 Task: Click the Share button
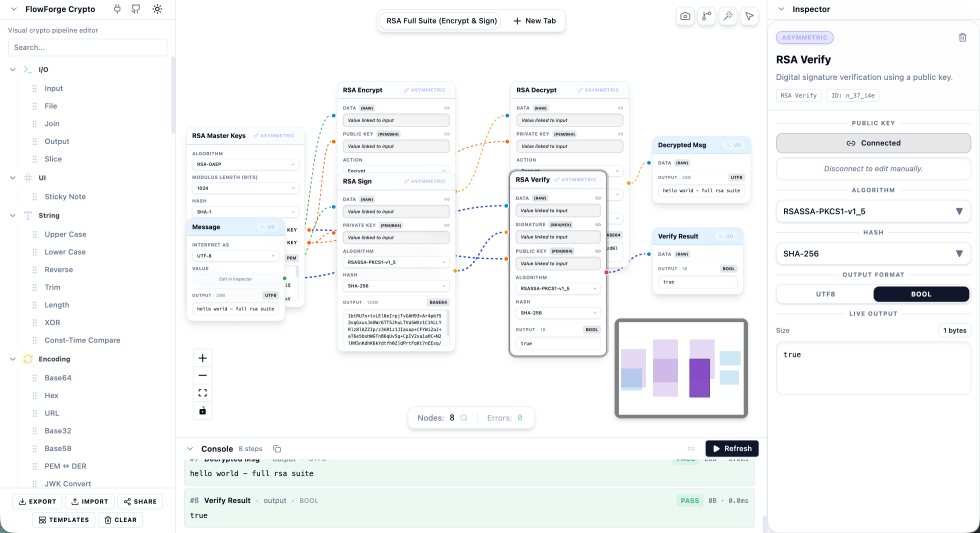click(140, 501)
